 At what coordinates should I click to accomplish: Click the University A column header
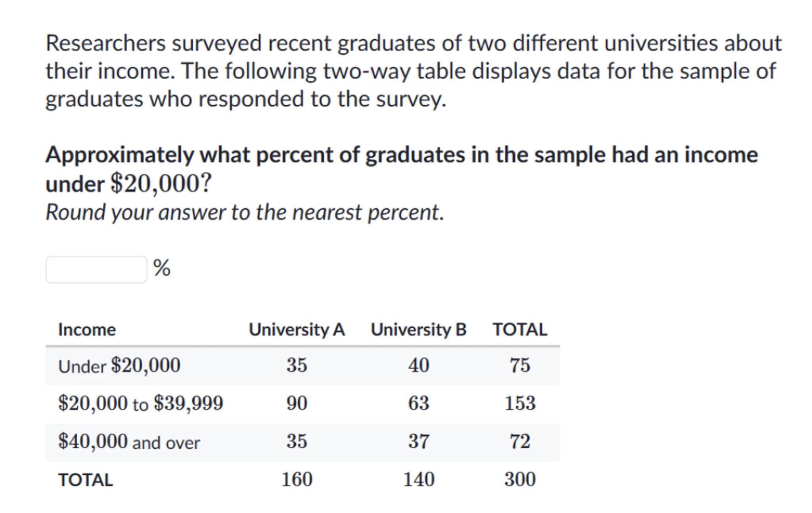297,330
